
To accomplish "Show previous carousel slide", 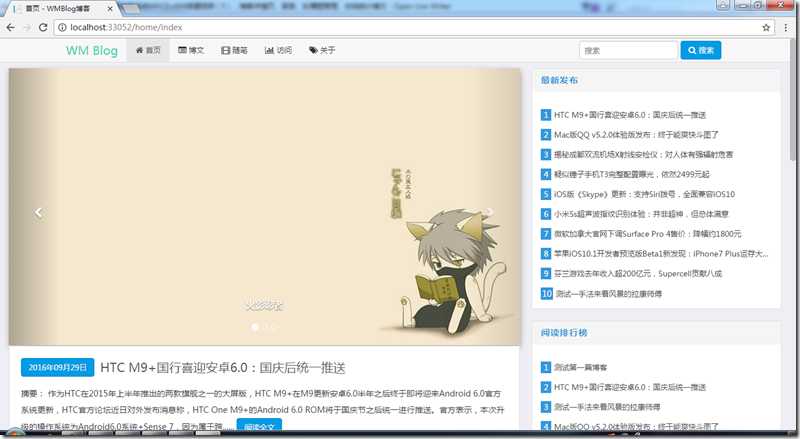I will point(38,212).
